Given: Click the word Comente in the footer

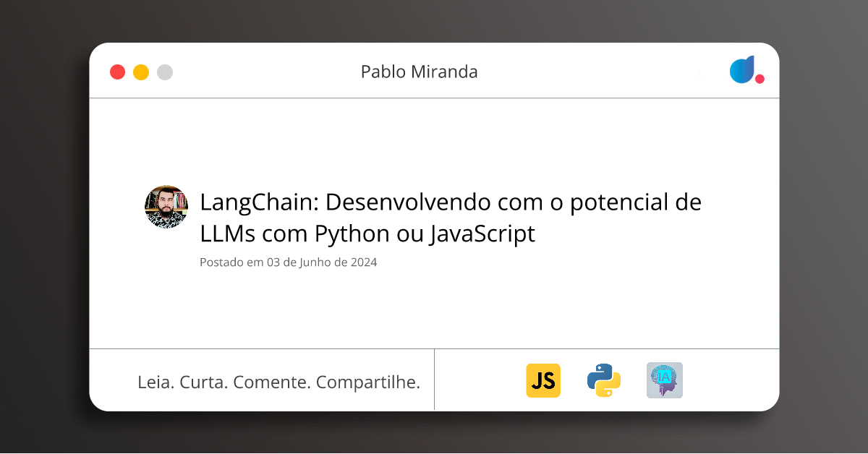Looking at the screenshot, I should [x=271, y=382].
